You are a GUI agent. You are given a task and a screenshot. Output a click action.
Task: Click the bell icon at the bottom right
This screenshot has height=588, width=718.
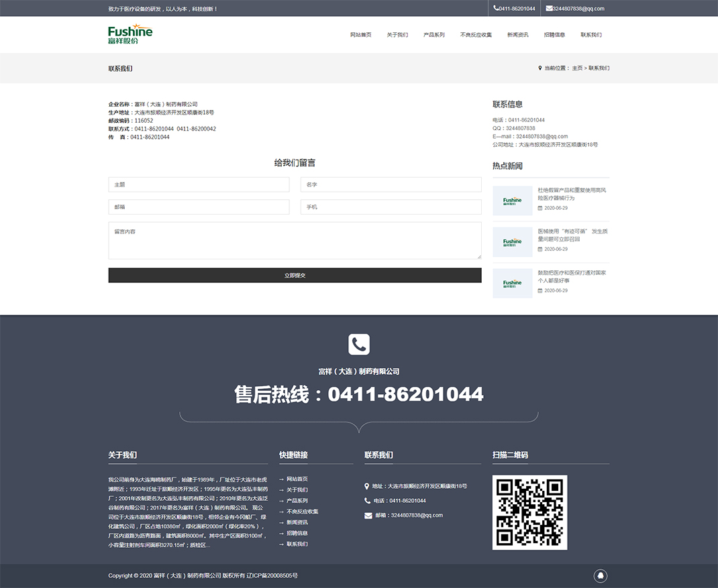pyautogui.click(x=601, y=576)
